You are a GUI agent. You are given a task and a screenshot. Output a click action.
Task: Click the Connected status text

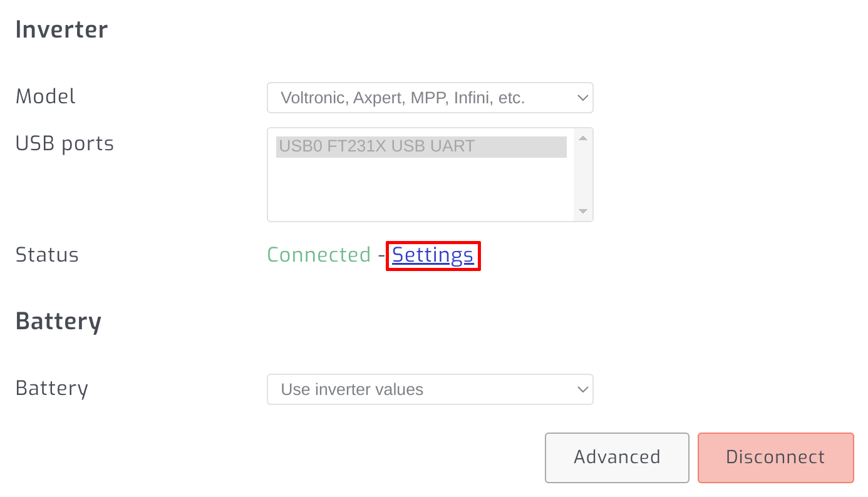tap(319, 255)
